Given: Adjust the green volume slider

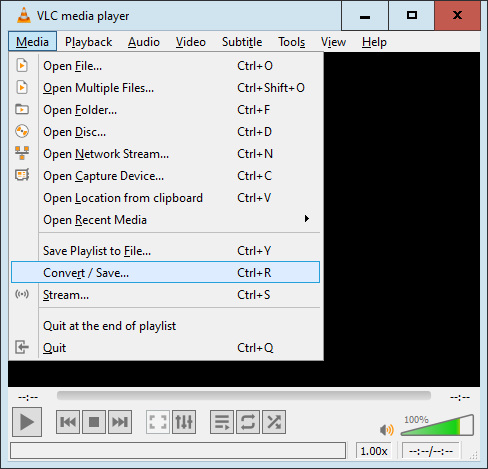Looking at the screenshot, I should [x=437, y=425].
